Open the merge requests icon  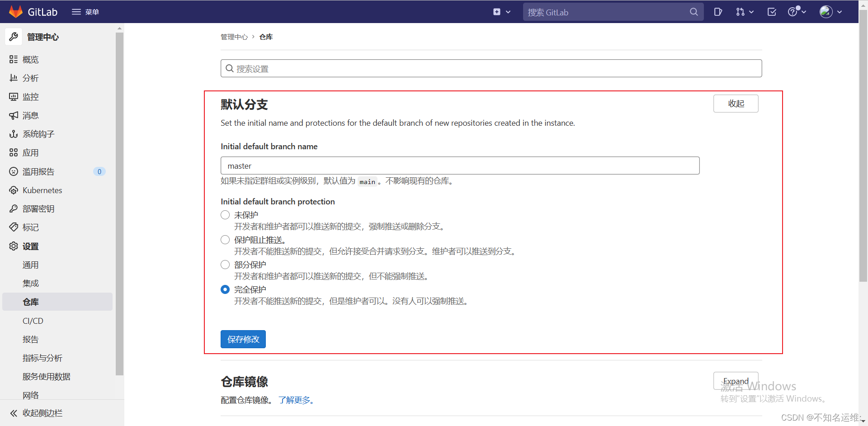point(740,12)
